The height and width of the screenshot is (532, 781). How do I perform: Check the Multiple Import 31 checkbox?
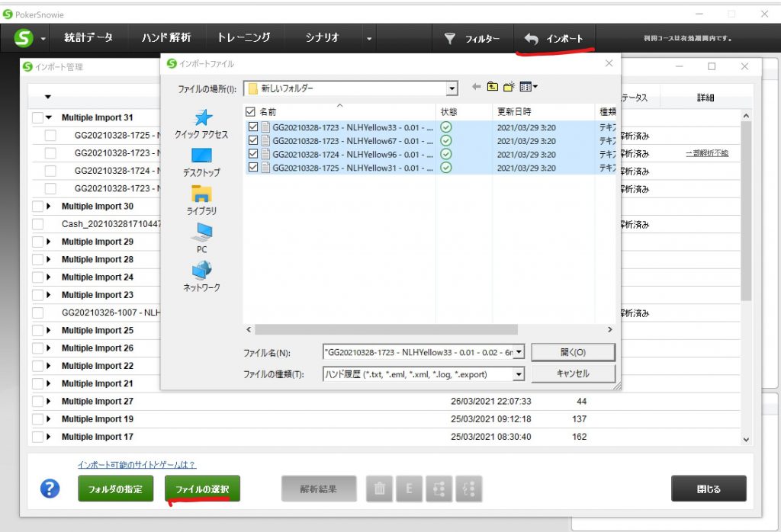click(x=38, y=118)
